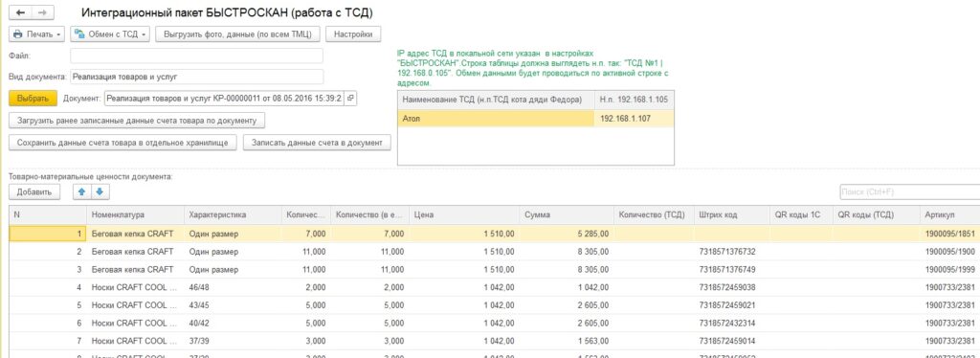This screenshot has height=358, width=980.
Task: Go forward with the right arrow button
Action: pyautogui.click(x=42, y=12)
